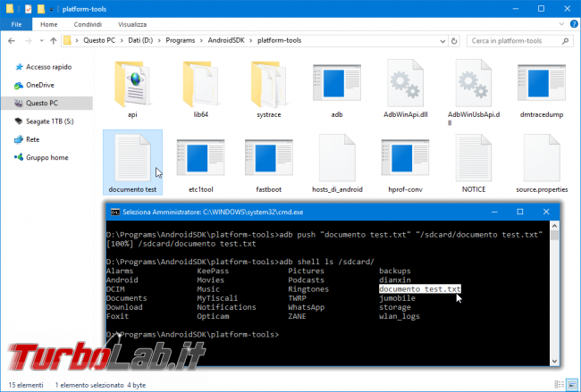
Task: Refresh the current folder view
Action: [x=454, y=41]
